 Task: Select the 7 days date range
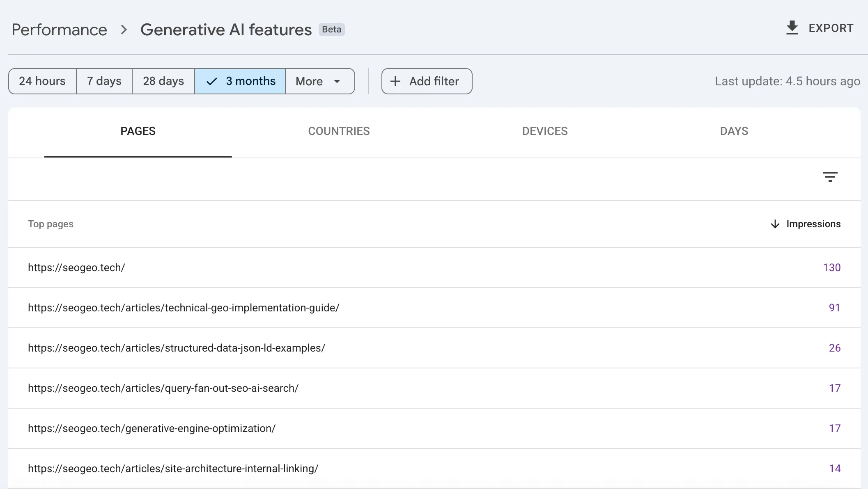(x=104, y=81)
